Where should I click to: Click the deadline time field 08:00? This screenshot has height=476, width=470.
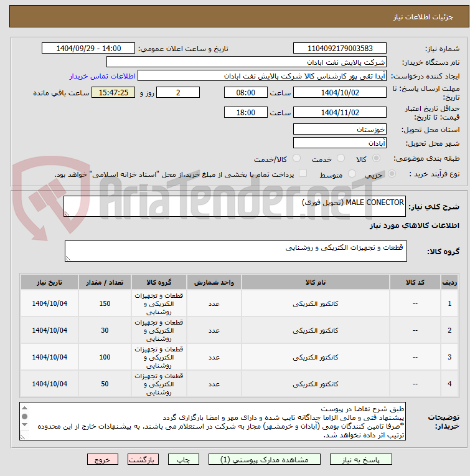[246, 93]
